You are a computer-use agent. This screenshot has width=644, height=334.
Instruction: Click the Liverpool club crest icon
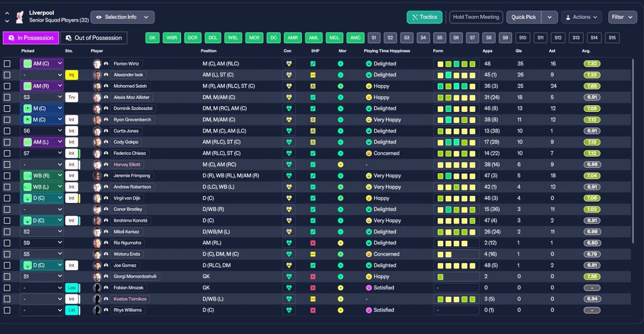(x=20, y=17)
